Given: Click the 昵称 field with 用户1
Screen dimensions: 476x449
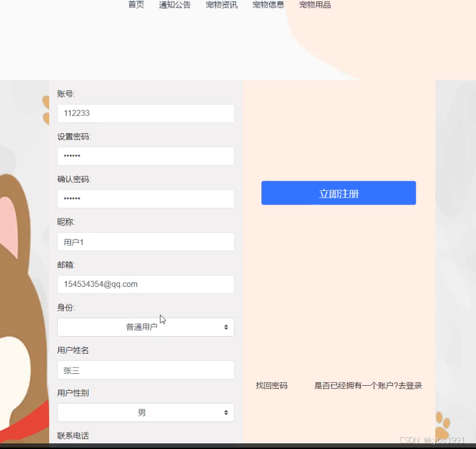Looking at the screenshot, I should point(146,242).
